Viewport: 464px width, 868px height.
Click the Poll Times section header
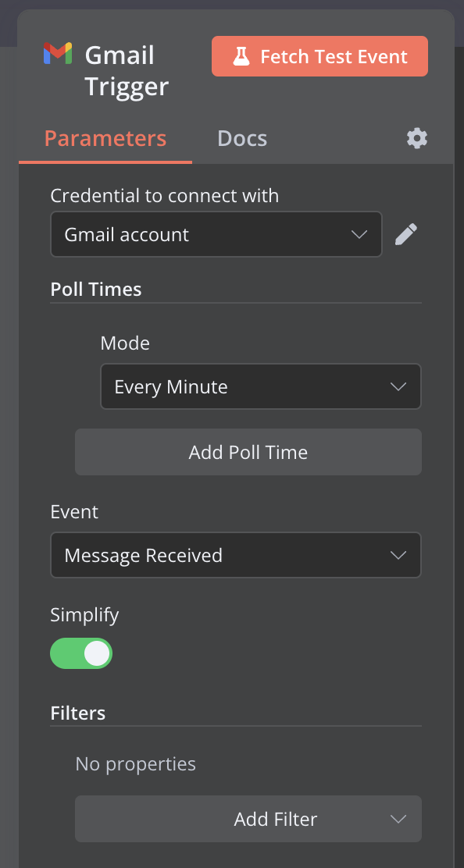(x=96, y=290)
